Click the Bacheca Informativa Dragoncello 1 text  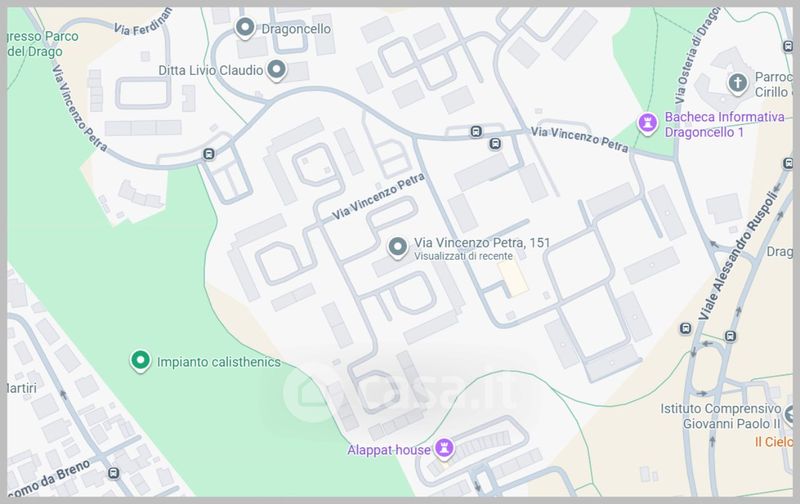point(724,124)
